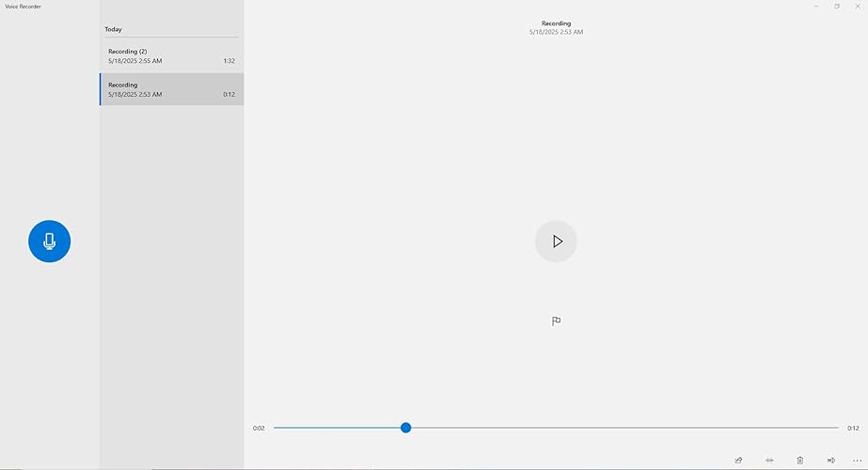Select the 0:12 Recording list item

pyautogui.click(x=171, y=89)
